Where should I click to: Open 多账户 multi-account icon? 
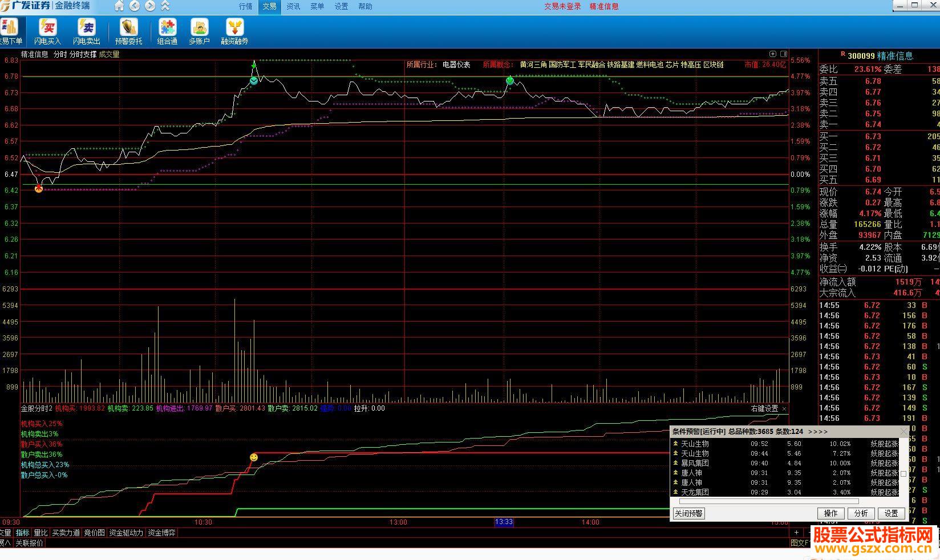[x=199, y=31]
